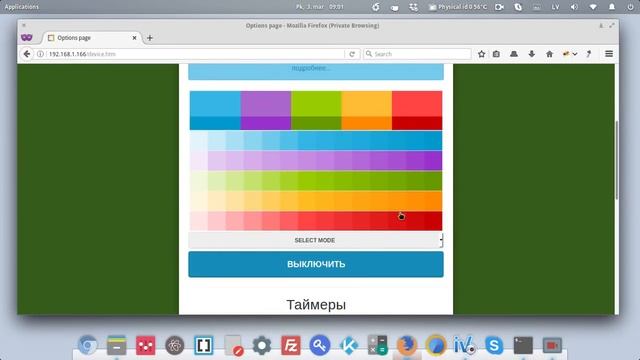
Task: Bookmark this page with the star icon
Action: point(482,54)
